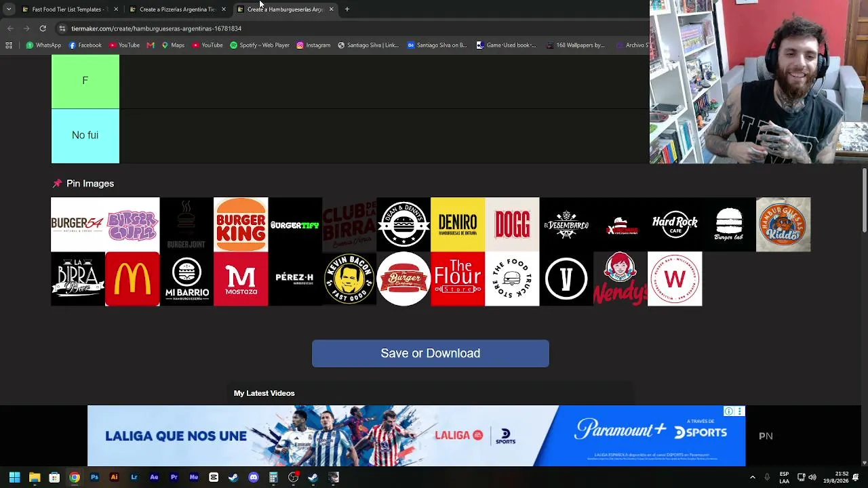This screenshot has height=488, width=868.
Task: Pick the Club de la Birra tile
Action: [349, 224]
